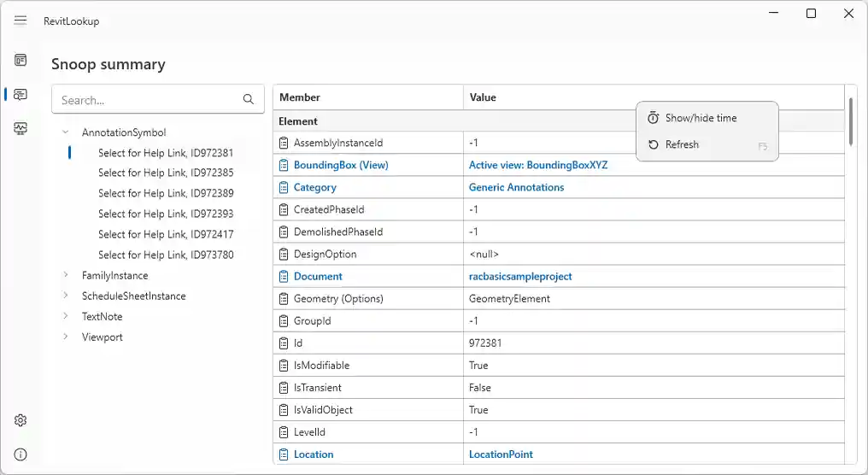Viewport: 868px width, 475px height.
Task: Open the events monitor sidebar icon
Action: tap(21, 128)
